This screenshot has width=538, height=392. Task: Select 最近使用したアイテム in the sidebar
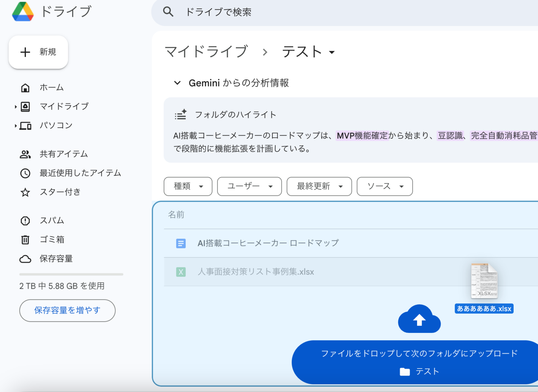pyautogui.click(x=80, y=173)
